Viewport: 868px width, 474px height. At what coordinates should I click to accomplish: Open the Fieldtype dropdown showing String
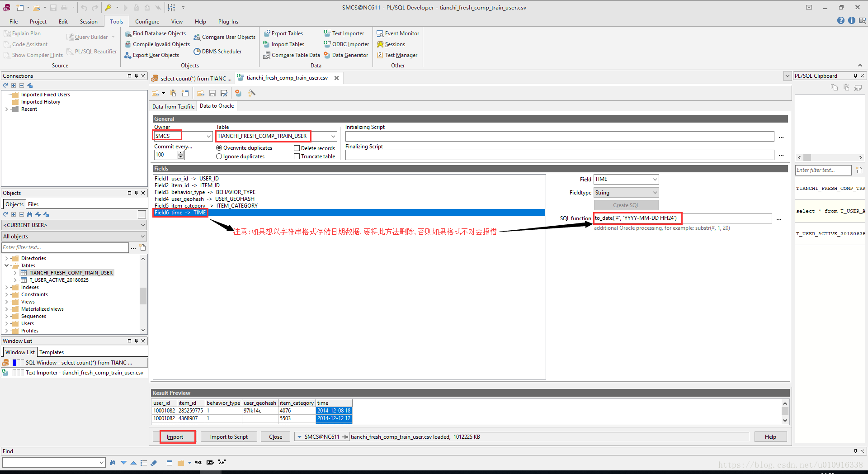[655, 193]
